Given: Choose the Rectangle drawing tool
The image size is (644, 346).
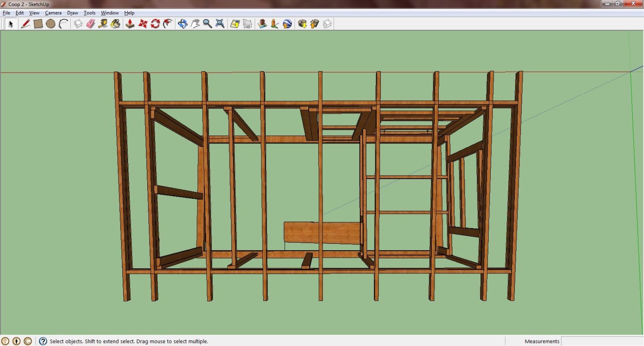Looking at the screenshot, I should (38, 24).
